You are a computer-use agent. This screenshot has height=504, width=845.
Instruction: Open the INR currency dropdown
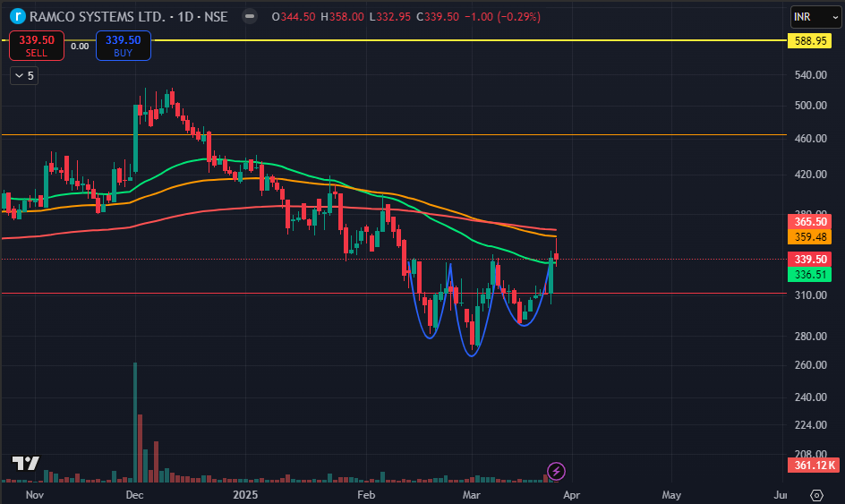[815, 17]
